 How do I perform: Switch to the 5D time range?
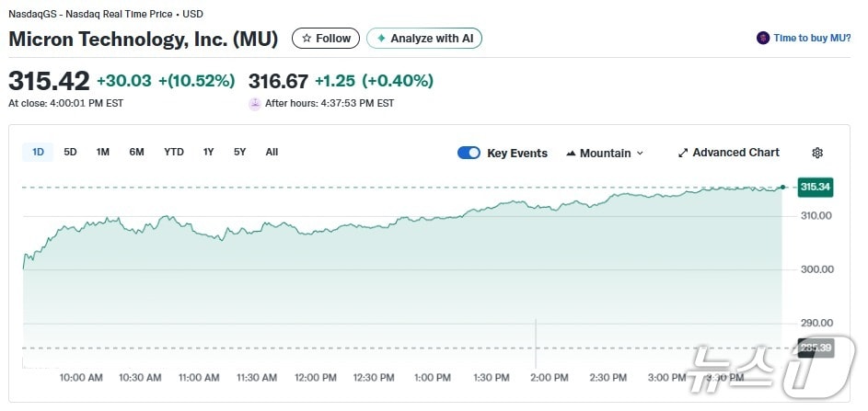click(70, 153)
